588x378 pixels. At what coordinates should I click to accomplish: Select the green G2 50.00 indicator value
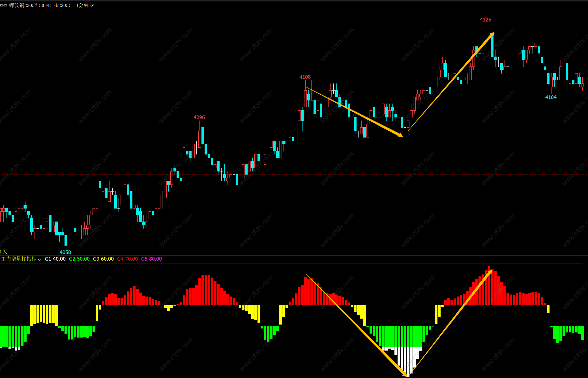[79, 259]
